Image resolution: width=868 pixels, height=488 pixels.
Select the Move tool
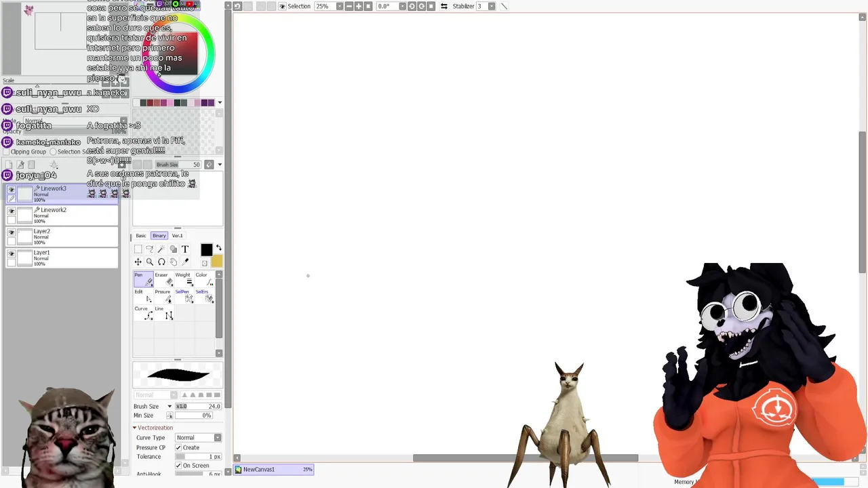click(138, 262)
